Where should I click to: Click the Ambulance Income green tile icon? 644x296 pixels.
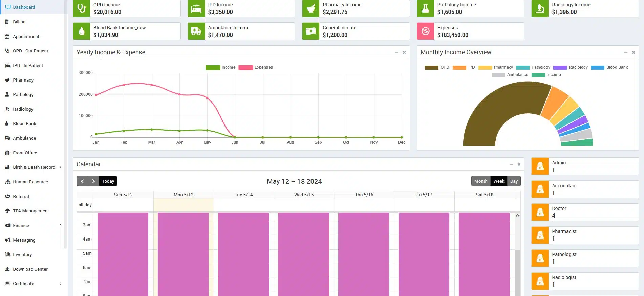196,31
